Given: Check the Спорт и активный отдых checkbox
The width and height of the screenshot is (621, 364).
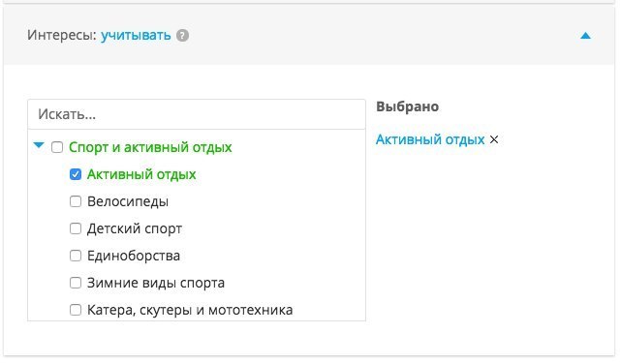Looking at the screenshot, I should point(57,147).
